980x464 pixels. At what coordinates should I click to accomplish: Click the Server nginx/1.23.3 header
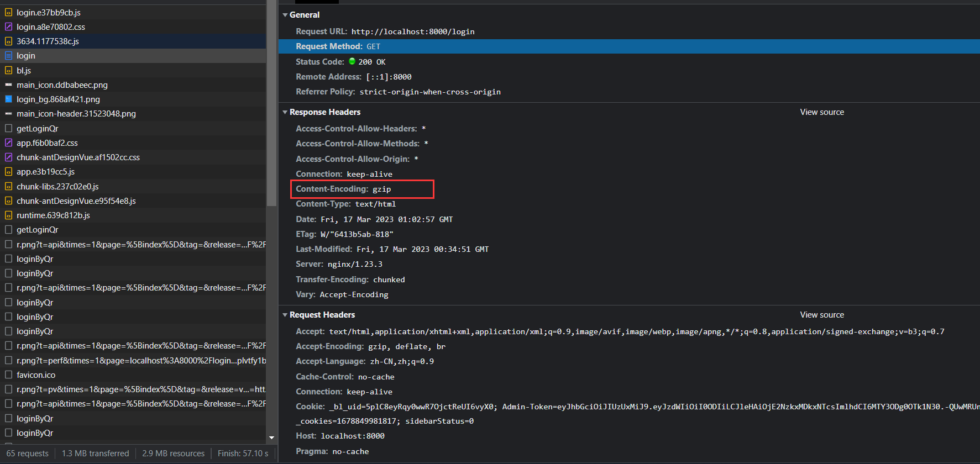coord(339,264)
